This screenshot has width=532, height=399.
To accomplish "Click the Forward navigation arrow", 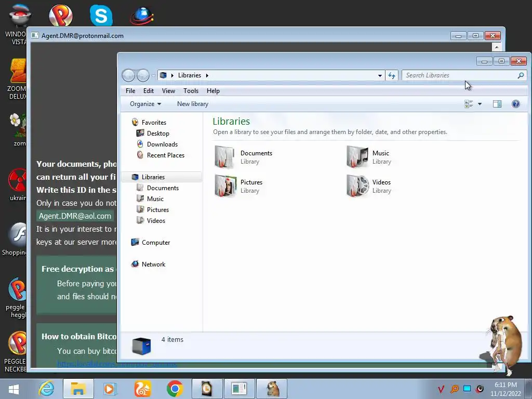I will pyautogui.click(x=143, y=75).
